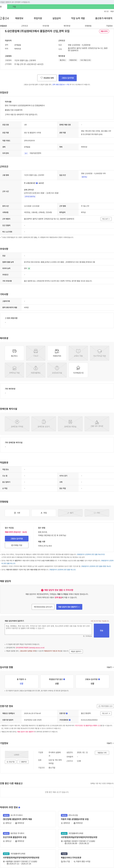Click the top 고용24 입사지원 button
The image size is (114, 868).
(x=68, y=78)
